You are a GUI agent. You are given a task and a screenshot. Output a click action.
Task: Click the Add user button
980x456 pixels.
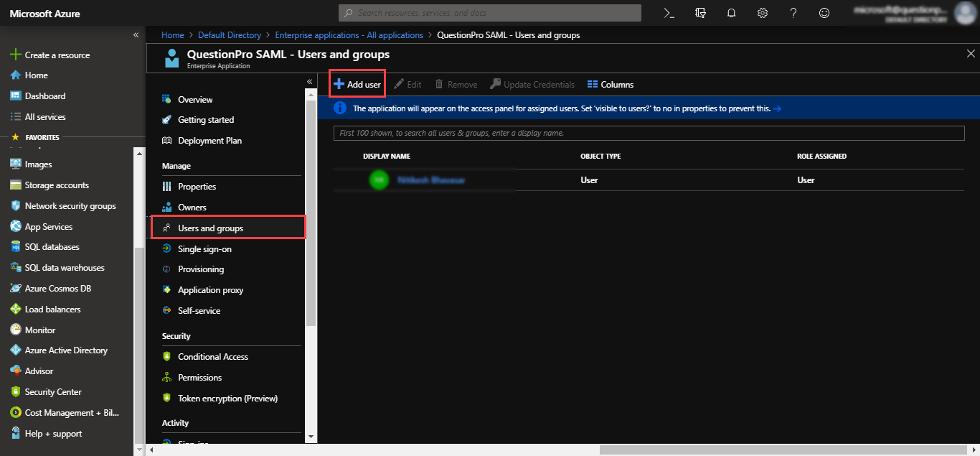tap(357, 85)
